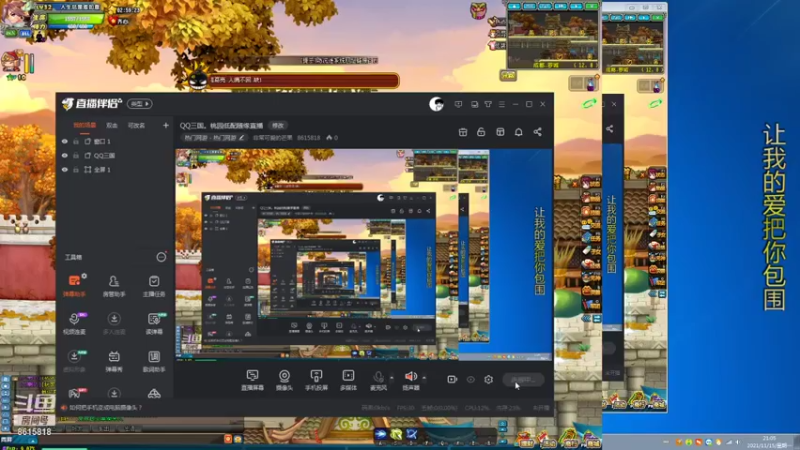Mute the 麦克风 microphone

click(379, 380)
